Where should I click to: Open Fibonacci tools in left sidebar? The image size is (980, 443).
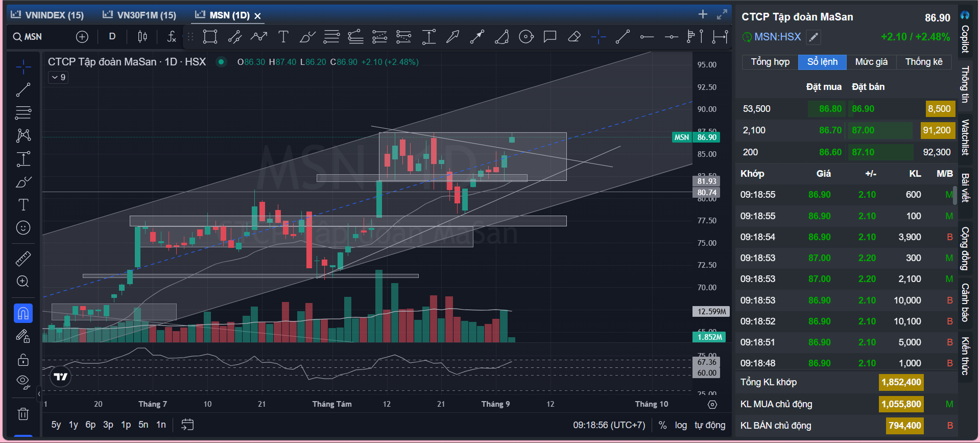(x=23, y=112)
